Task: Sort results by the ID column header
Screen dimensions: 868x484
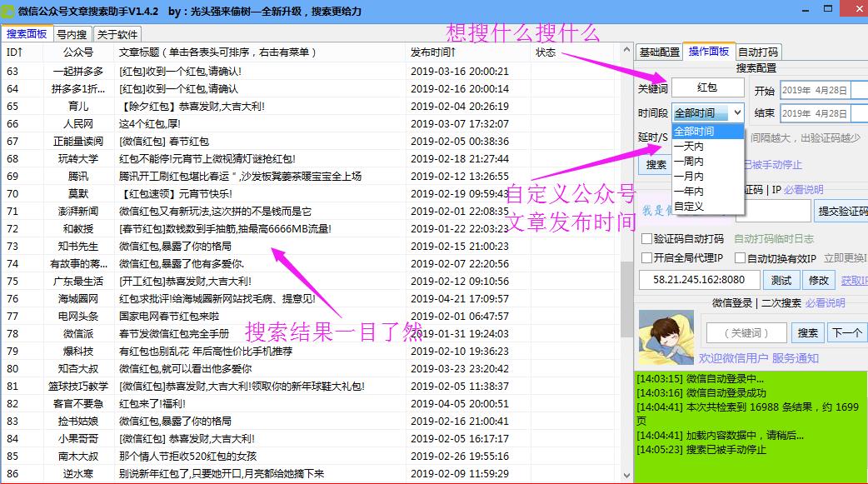Action: (22, 52)
